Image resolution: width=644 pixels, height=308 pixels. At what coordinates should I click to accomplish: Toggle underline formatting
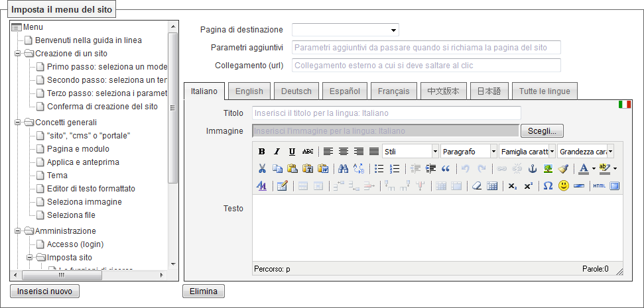[292, 151]
